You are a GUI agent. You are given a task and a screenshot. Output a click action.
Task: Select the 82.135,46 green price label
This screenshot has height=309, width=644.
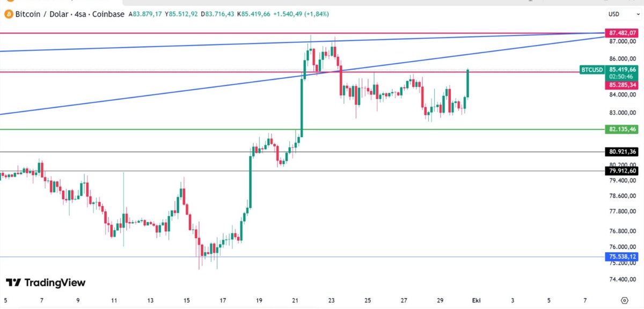622,129
